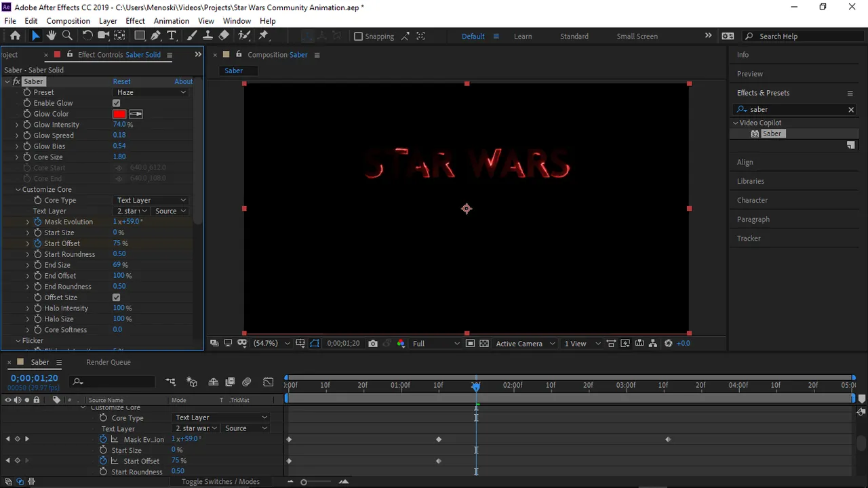
Task: Clear the saber search in Effects & Presets
Action: point(851,110)
